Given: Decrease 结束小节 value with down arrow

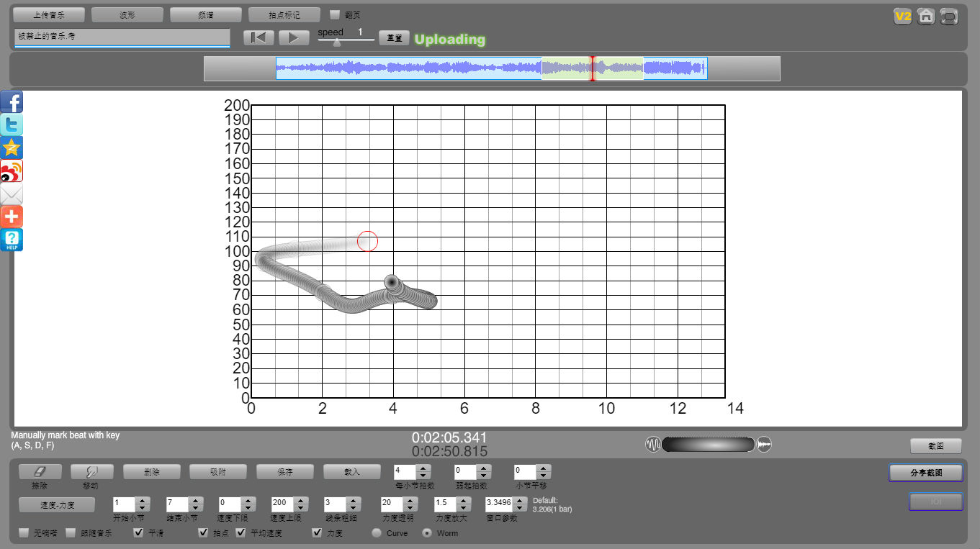Looking at the screenshot, I should pyautogui.click(x=194, y=507).
